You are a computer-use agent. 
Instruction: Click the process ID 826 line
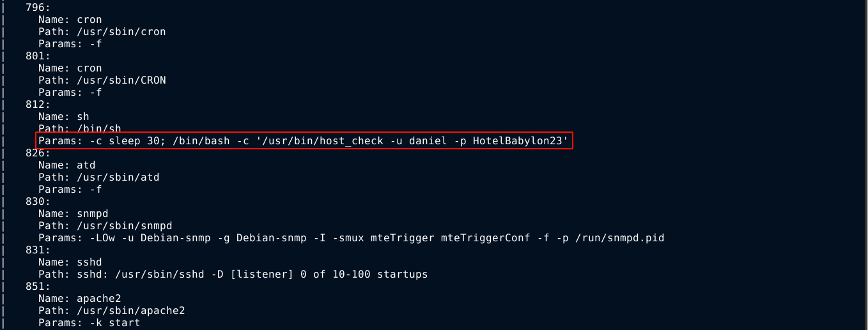point(35,153)
